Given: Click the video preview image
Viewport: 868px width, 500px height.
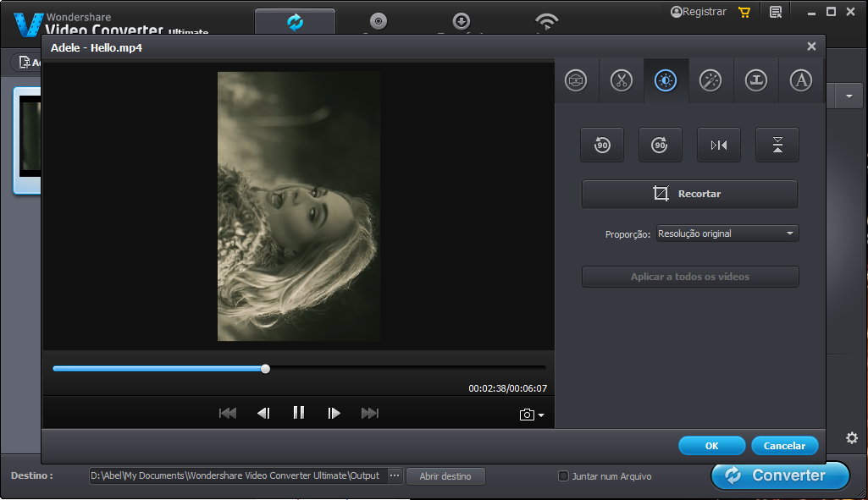Looking at the screenshot, I should tap(299, 206).
